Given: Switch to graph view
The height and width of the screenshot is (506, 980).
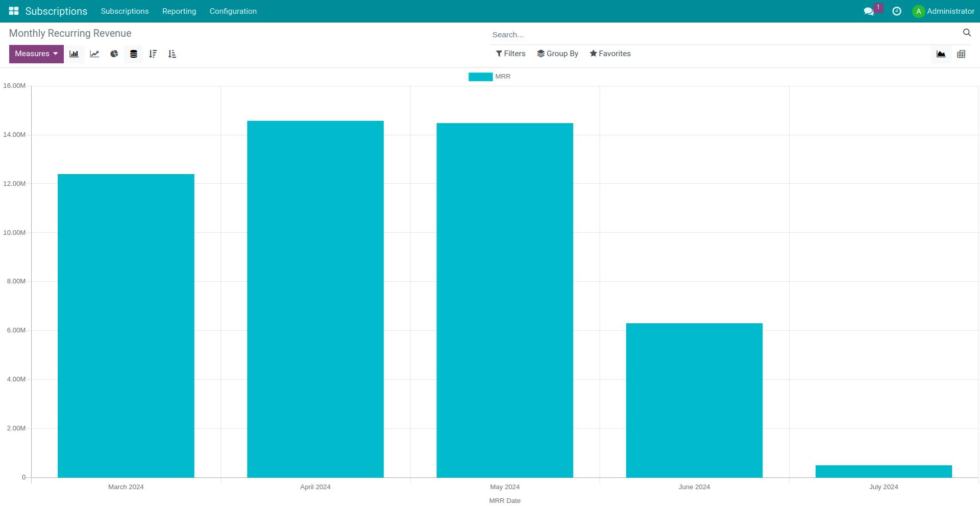Looking at the screenshot, I should pos(941,54).
